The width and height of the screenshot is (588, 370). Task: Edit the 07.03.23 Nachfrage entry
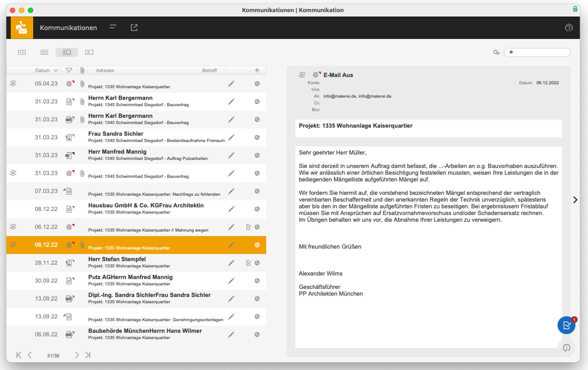tap(231, 191)
